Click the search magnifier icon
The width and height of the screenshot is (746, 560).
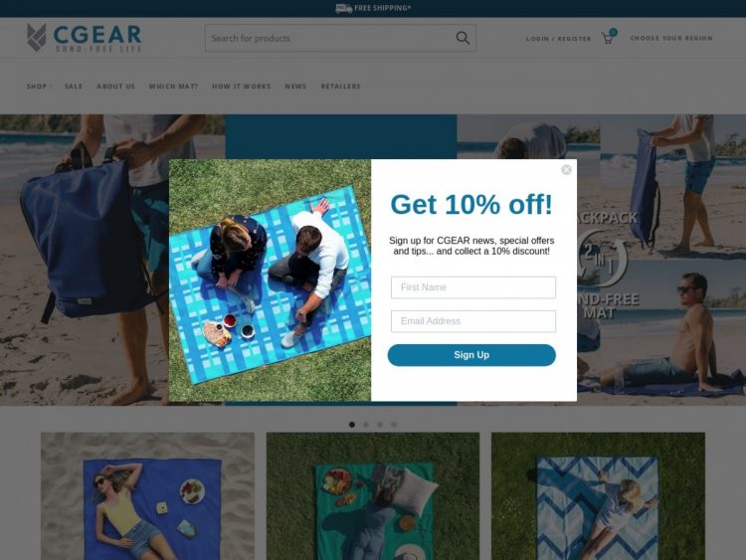(463, 38)
